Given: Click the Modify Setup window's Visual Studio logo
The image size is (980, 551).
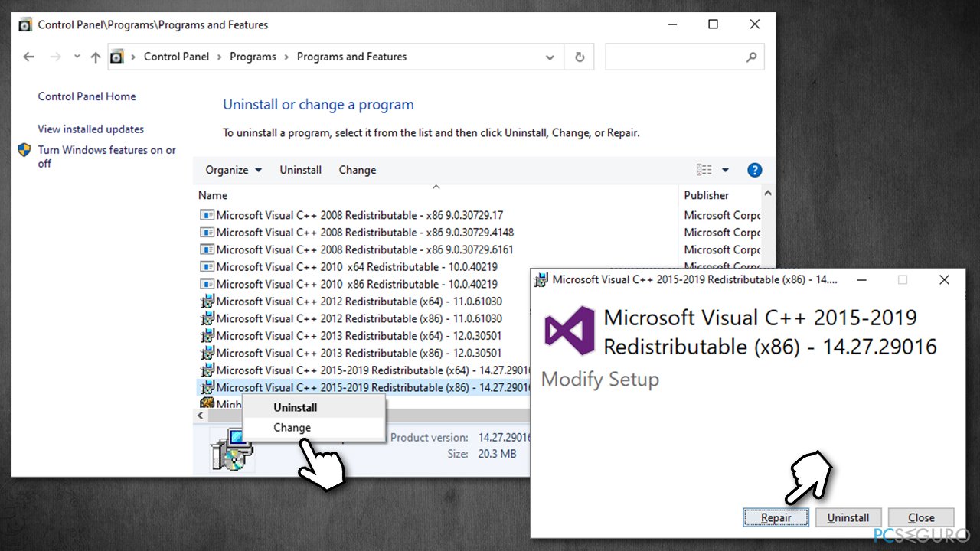Looking at the screenshot, I should pyautogui.click(x=569, y=330).
